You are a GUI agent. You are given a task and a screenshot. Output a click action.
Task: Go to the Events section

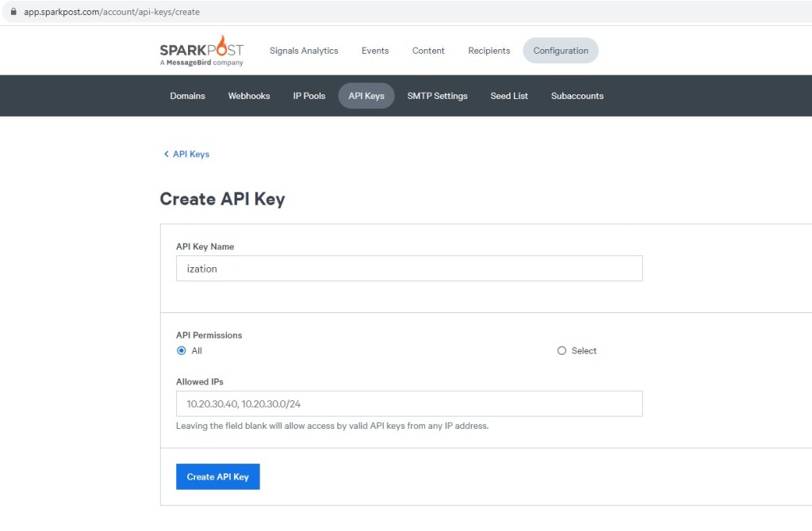(x=375, y=51)
